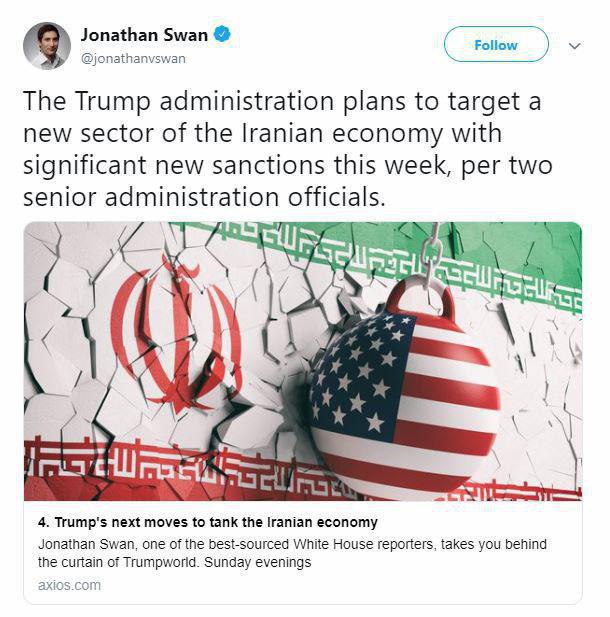
Task: Click the tweet text about new sanctions
Action: point(287,149)
